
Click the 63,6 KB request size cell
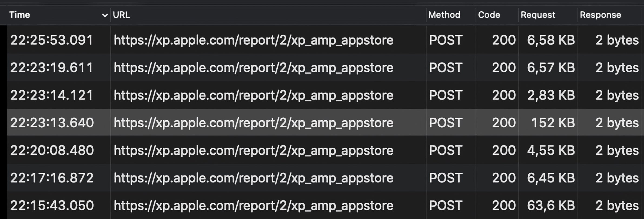tap(551, 205)
